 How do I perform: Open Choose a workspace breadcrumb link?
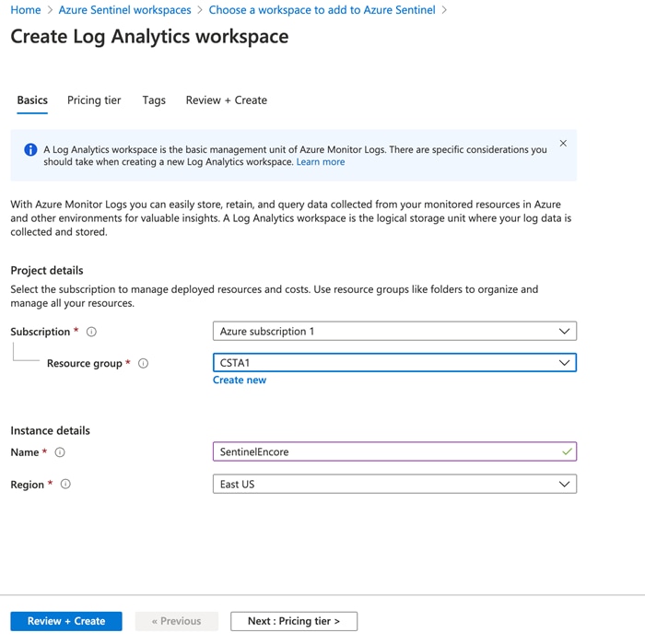(x=322, y=10)
